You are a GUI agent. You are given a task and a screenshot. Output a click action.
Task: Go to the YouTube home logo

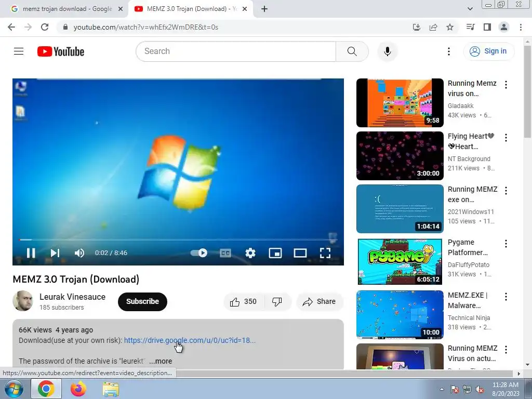coord(61,51)
